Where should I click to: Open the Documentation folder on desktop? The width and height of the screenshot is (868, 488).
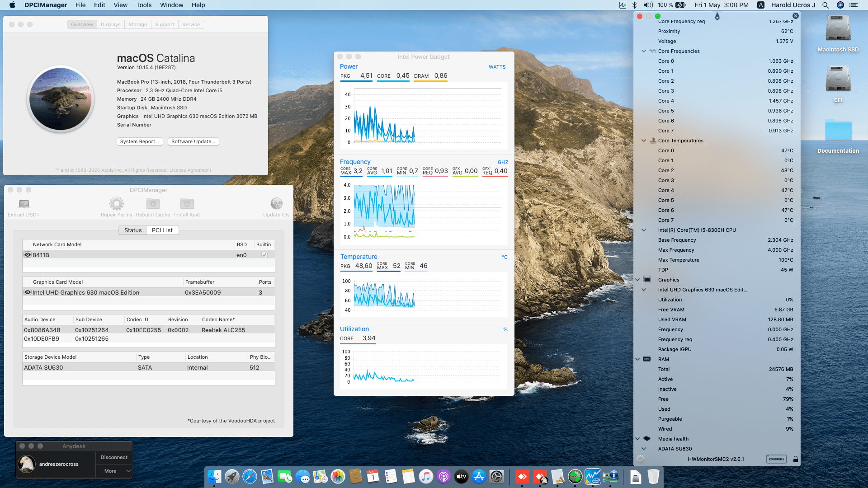pos(838,130)
